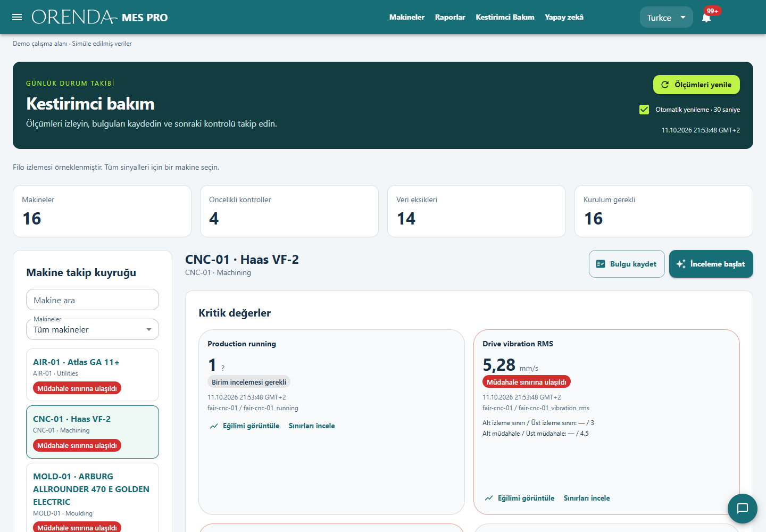Click the Kritik değerler heading
The width and height of the screenshot is (766, 532).
pos(235,313)
